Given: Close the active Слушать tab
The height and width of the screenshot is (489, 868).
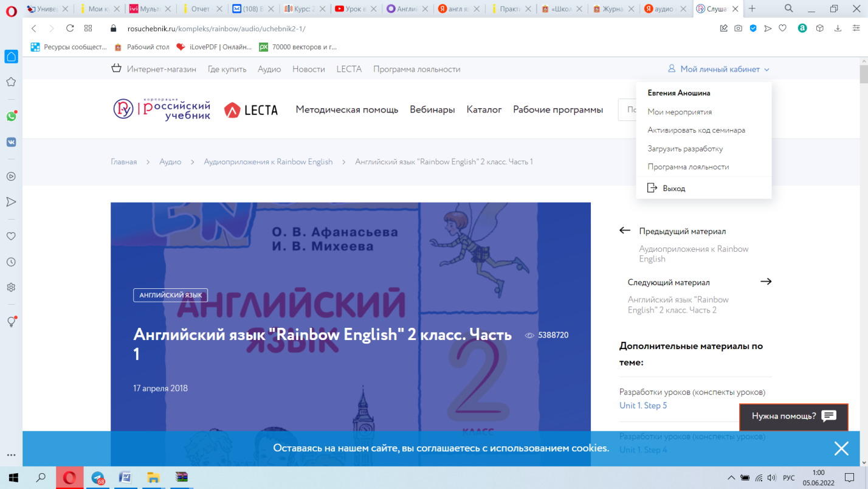Looking at the screenshot, I should [734, 9].
